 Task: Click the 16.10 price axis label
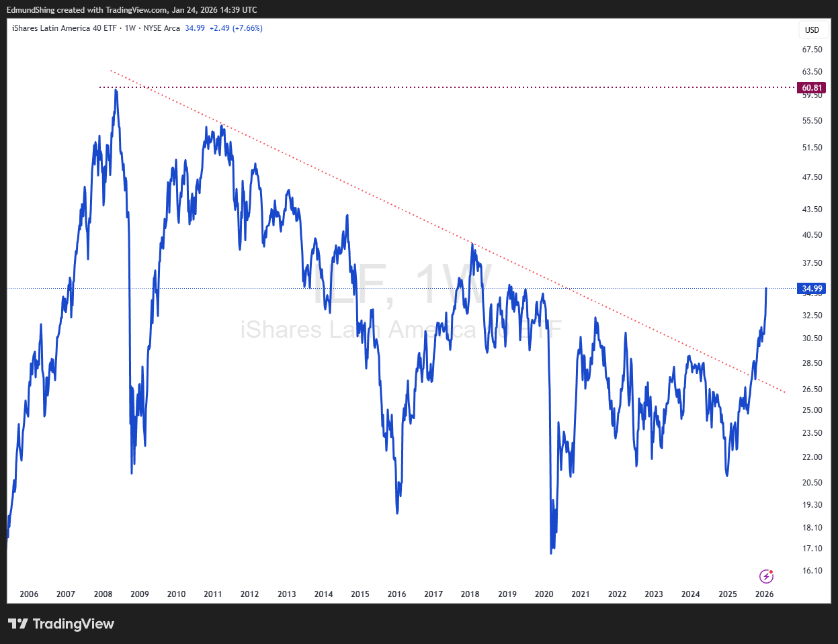[812, 571]
